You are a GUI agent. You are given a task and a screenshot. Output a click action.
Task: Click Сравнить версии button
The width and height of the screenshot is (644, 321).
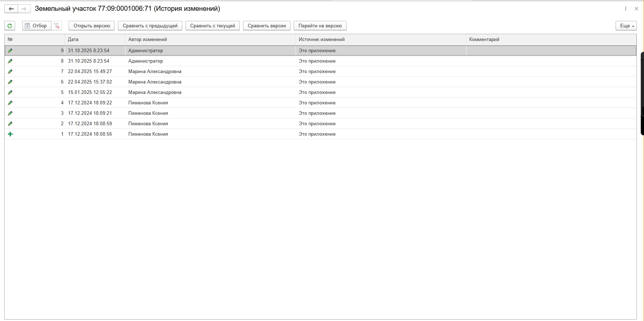point(267,26)
